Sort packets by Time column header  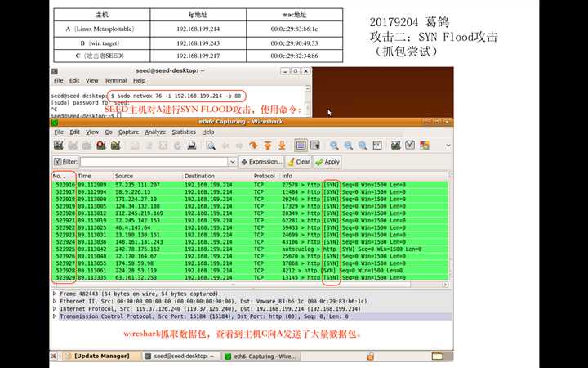(95, 176)
